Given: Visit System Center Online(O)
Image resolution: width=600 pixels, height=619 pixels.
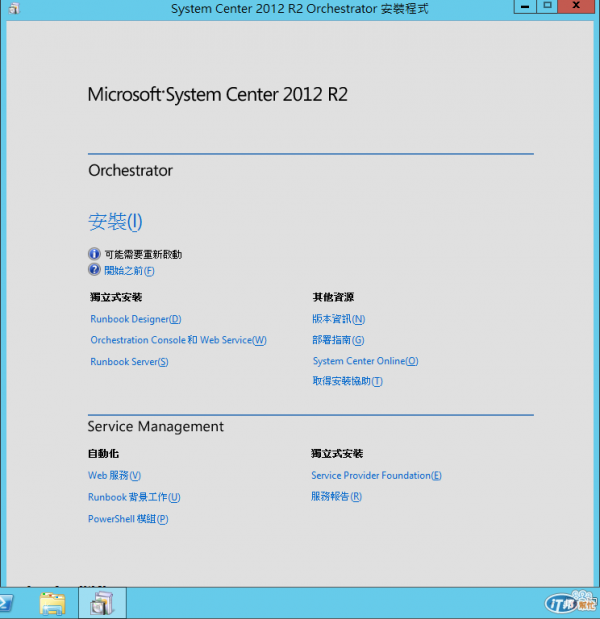Looking at the screenshot, I should click(x=366, y=361).
